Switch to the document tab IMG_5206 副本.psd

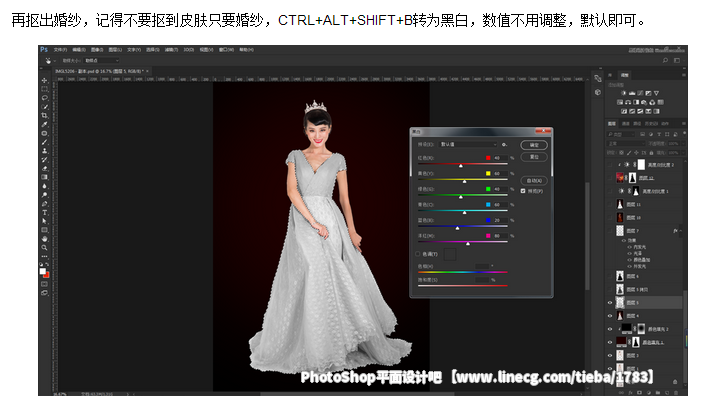99,71
